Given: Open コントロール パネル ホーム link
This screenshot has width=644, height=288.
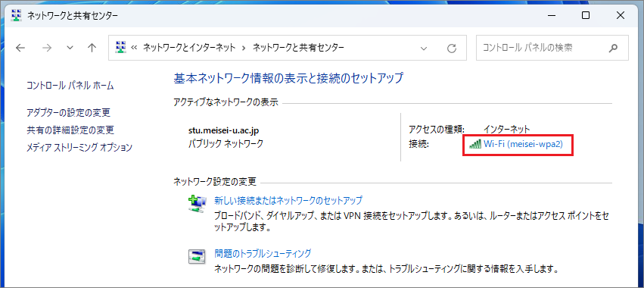Looking at the screenshot, I should point(70,86).
